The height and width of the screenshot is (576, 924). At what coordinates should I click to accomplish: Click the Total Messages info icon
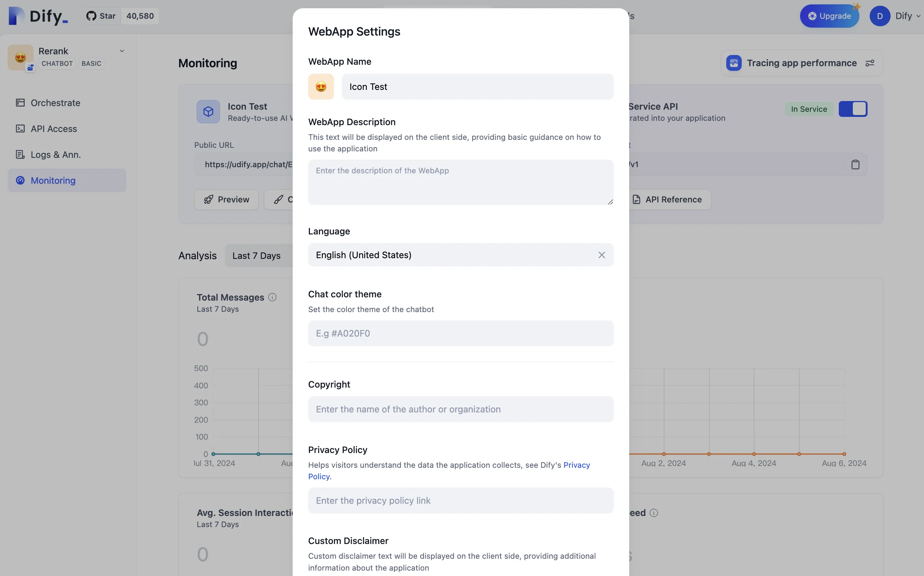coord(272,297)
